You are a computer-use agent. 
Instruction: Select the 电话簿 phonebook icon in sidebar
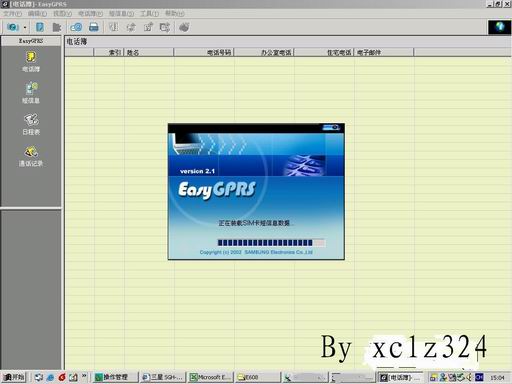[x=31, y=61]
